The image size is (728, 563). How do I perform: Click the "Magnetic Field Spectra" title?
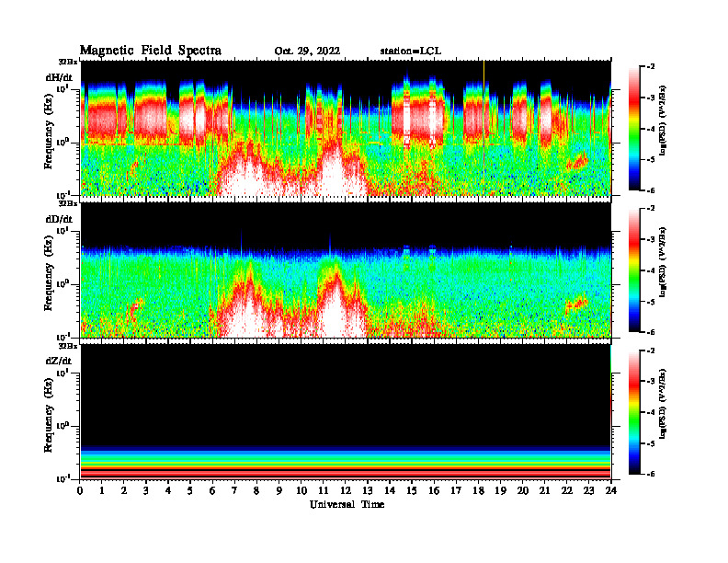coord(151,51)
